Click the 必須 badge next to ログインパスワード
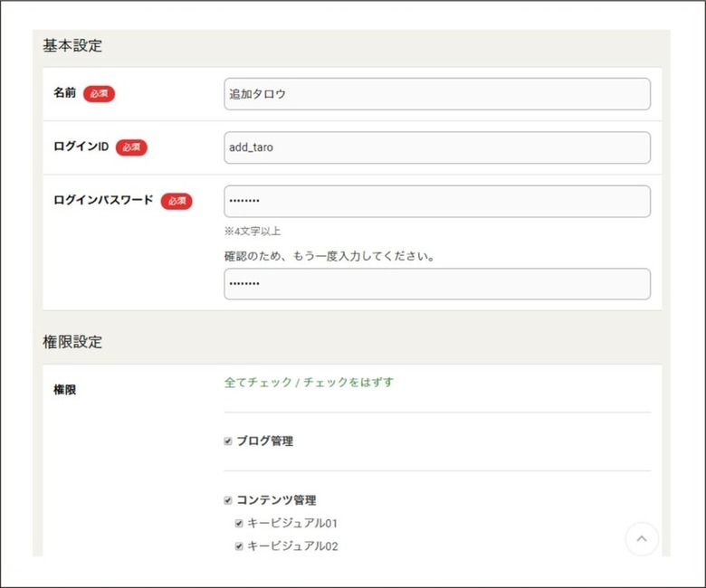 [x=176, y=201]
